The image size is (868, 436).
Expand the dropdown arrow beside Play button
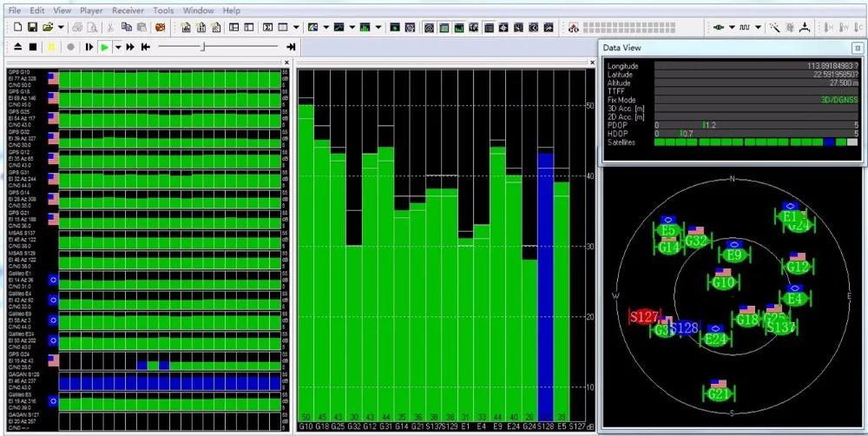[118, 47]
